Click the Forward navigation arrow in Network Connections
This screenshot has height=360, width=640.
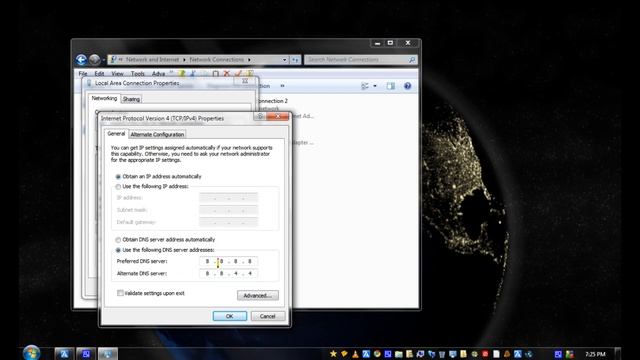coord(95,60)
